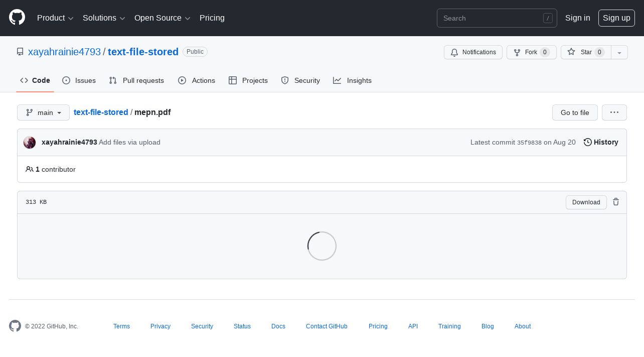Click the 313 KB file size text
This screenshot has height=357, width=644.
(36, 202)
